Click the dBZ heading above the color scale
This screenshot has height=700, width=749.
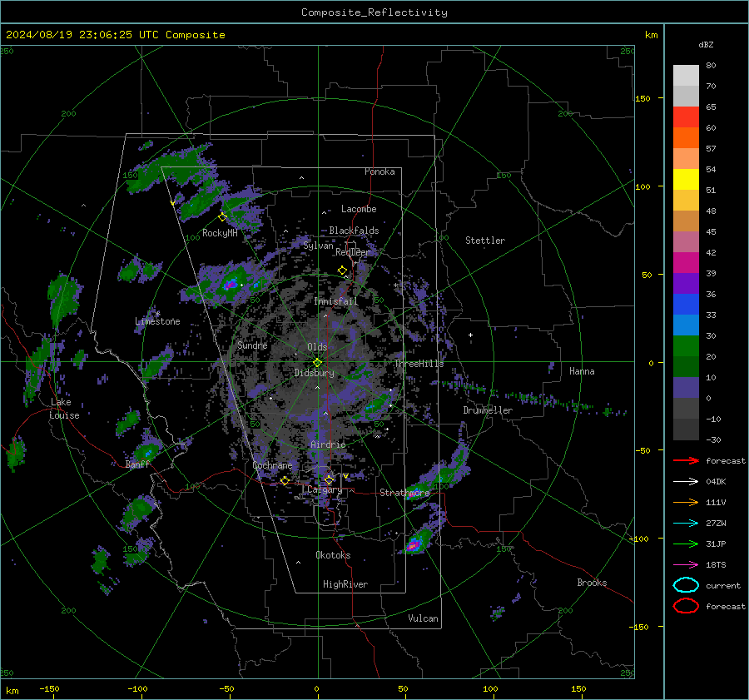coord(706,45)
